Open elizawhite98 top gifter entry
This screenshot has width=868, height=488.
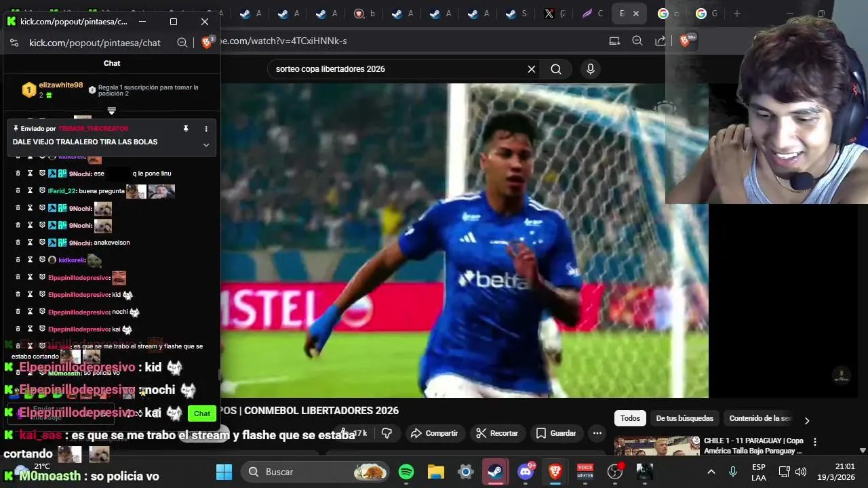tap(53, 89)
